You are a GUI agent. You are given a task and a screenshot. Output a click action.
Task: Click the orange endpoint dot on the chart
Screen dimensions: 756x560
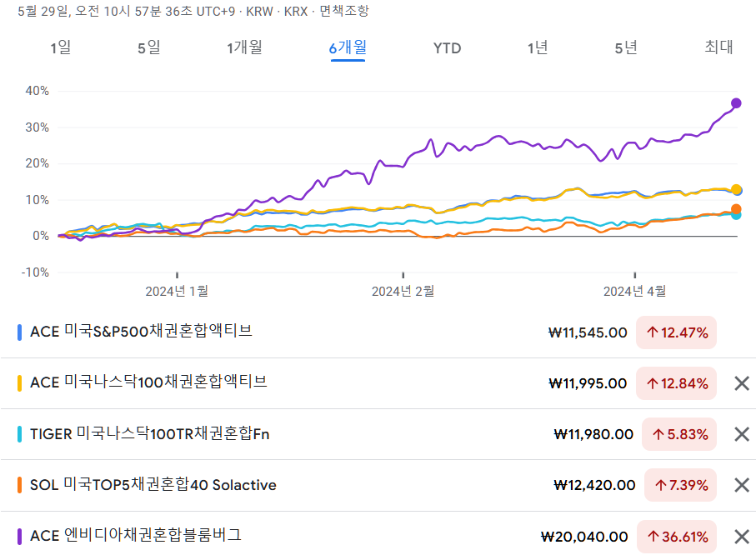tap(734, 208)
